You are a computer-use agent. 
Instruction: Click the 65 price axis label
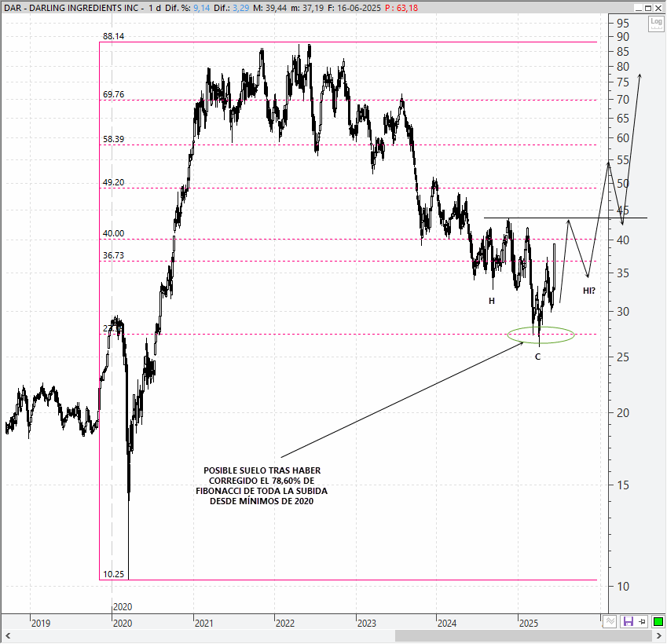coord(623,119)
